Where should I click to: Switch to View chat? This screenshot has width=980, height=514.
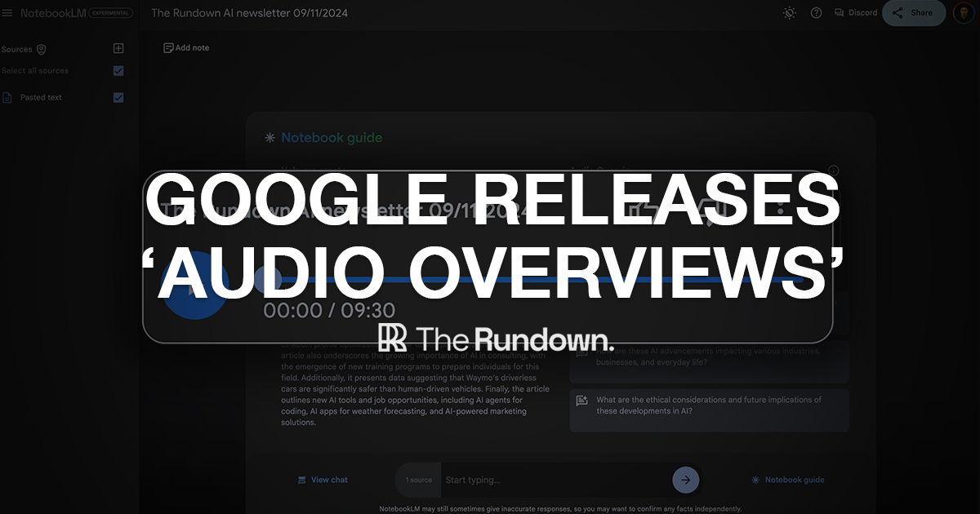tap(323, 480)
